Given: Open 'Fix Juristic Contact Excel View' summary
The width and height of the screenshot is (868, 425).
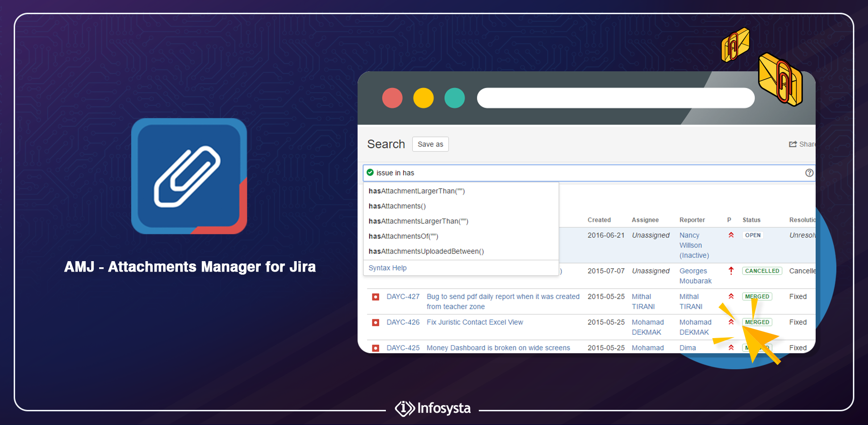Looking at the screenshot, I should coord(475,322).
